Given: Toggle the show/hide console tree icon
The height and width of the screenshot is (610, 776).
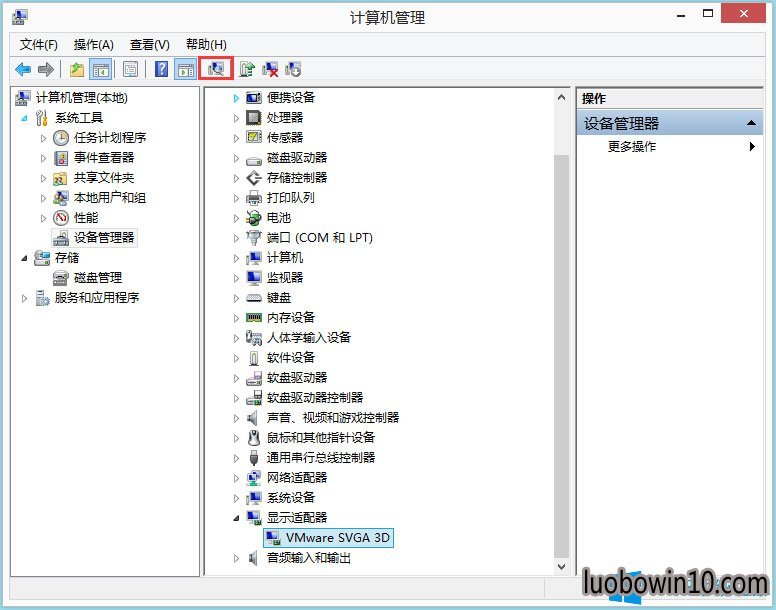Looking at the screenshot, I should click(100, 69).
